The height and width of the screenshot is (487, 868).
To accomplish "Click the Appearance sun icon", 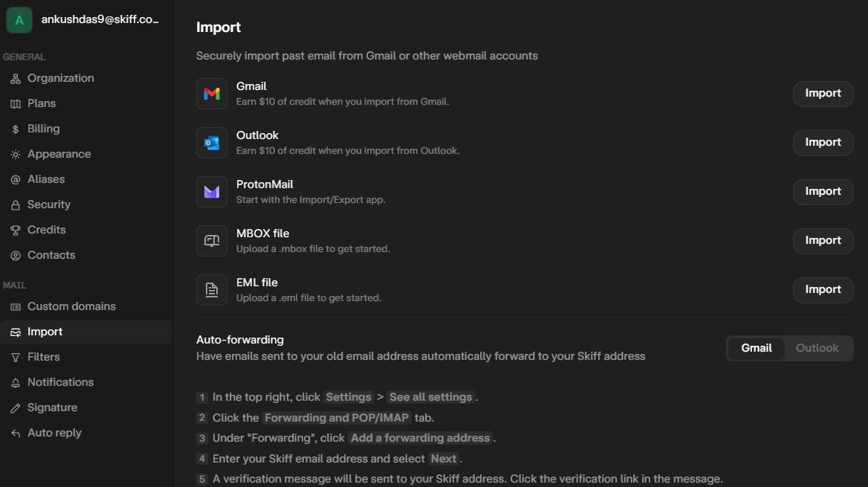I will coord(15,154).
